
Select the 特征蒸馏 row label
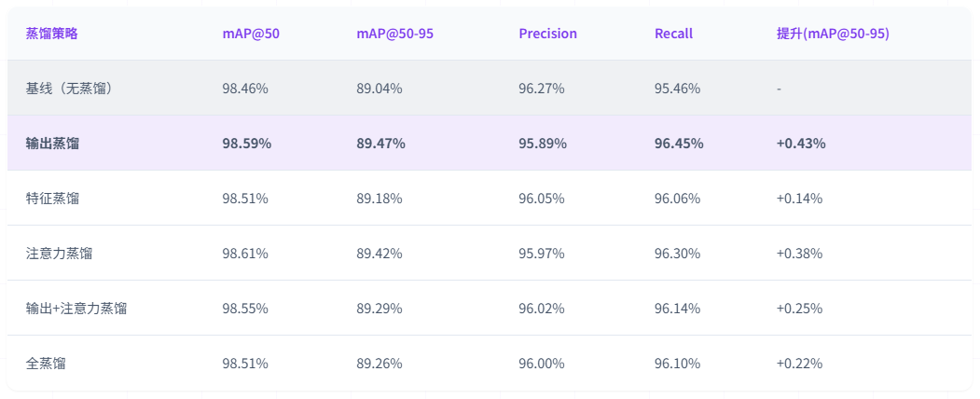(x=52, y=199)
